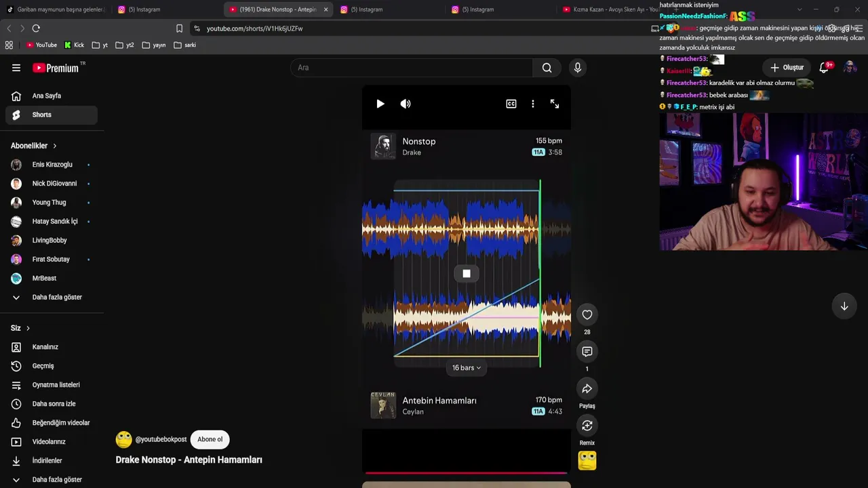Open Enis Kirazoglu's channel
Viewport: 868px width, 488px height.
[52, 165]
